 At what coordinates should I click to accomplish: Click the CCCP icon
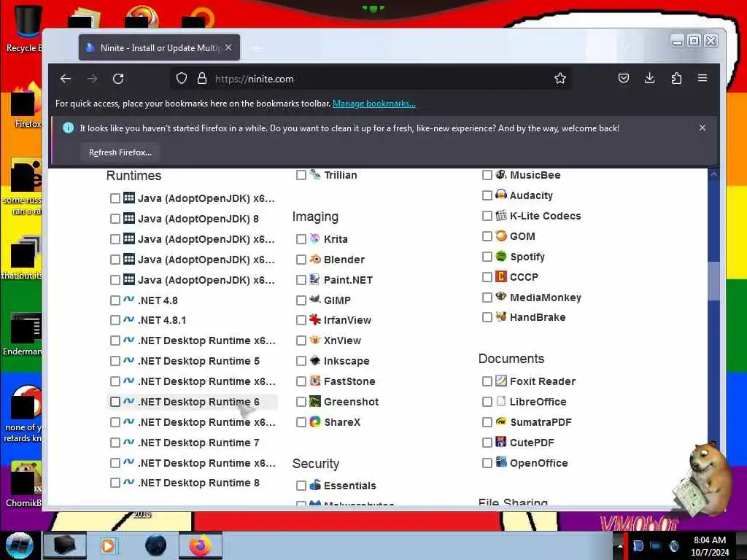[500, 276]
